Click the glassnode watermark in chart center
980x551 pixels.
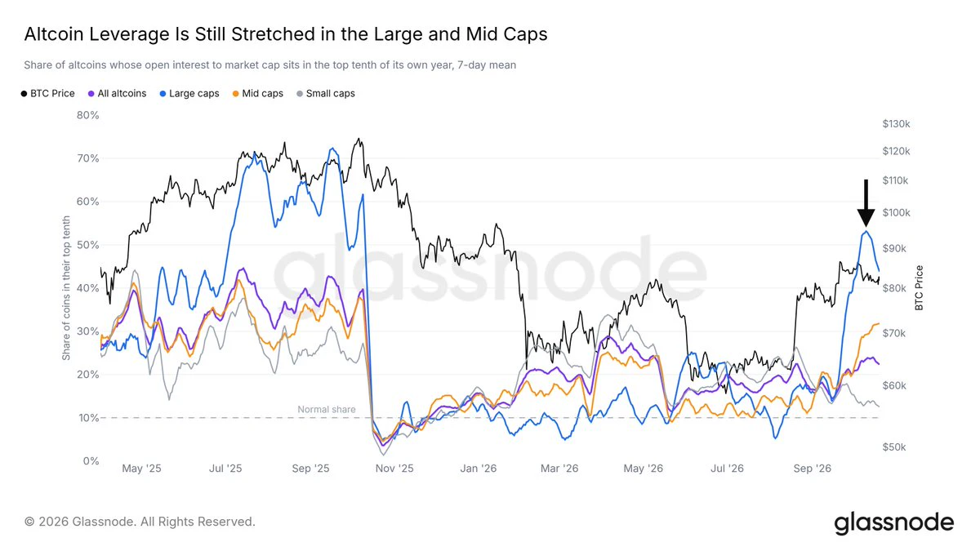488,268
